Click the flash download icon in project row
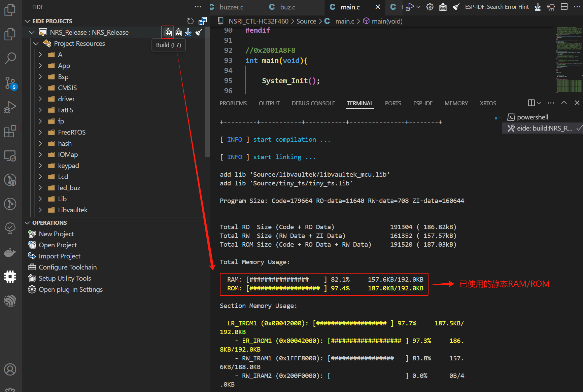The image size is (583, 392). point(188,32)
